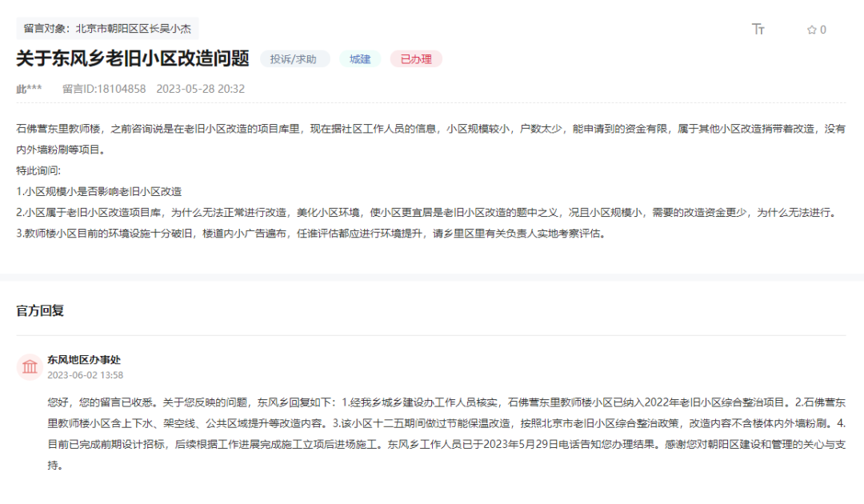The image size is (864, 504).
Task: Click question 1 about 小区规模小
Action: pyautogui.click(x=99, y=192)
